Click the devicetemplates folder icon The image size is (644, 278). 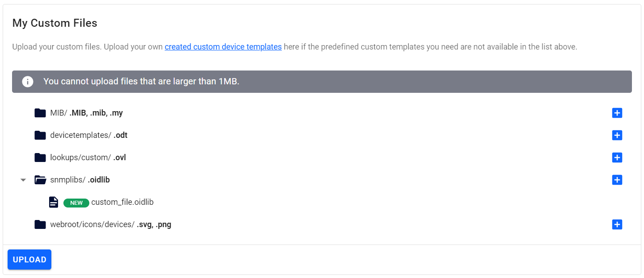[40, 135]
